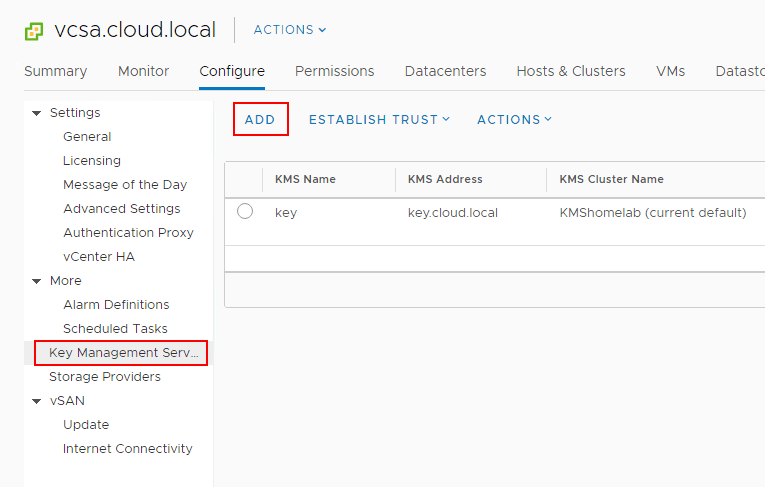The width and height of the screenshot is (765, 487).
Task: Open the Hosts & Clusters tab
Action: 570,71
